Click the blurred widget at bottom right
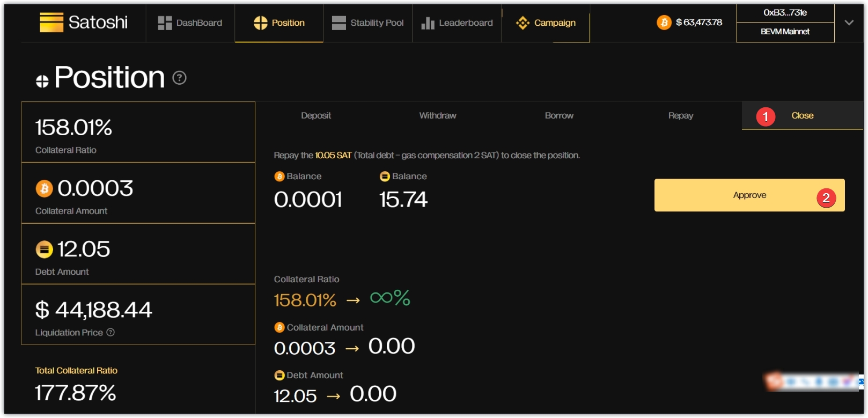The height and width of the screenshot is (418, 868). click(812, 382)
